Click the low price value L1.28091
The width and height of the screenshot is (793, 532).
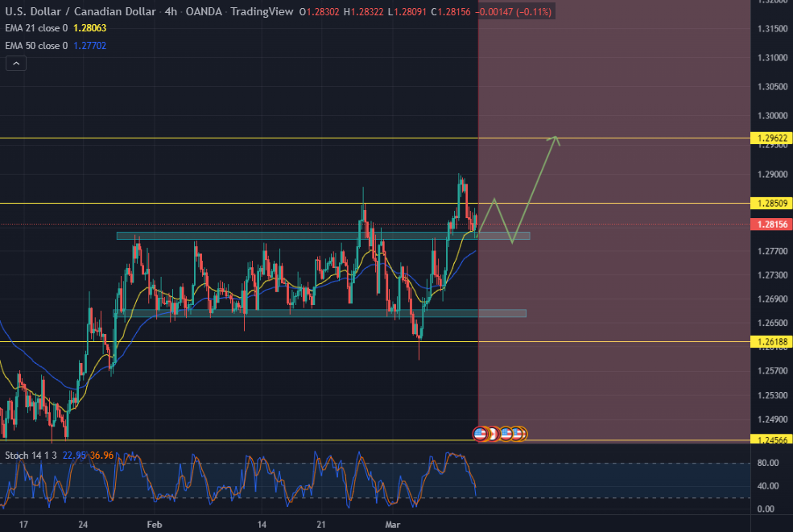(x=407, y=11)
